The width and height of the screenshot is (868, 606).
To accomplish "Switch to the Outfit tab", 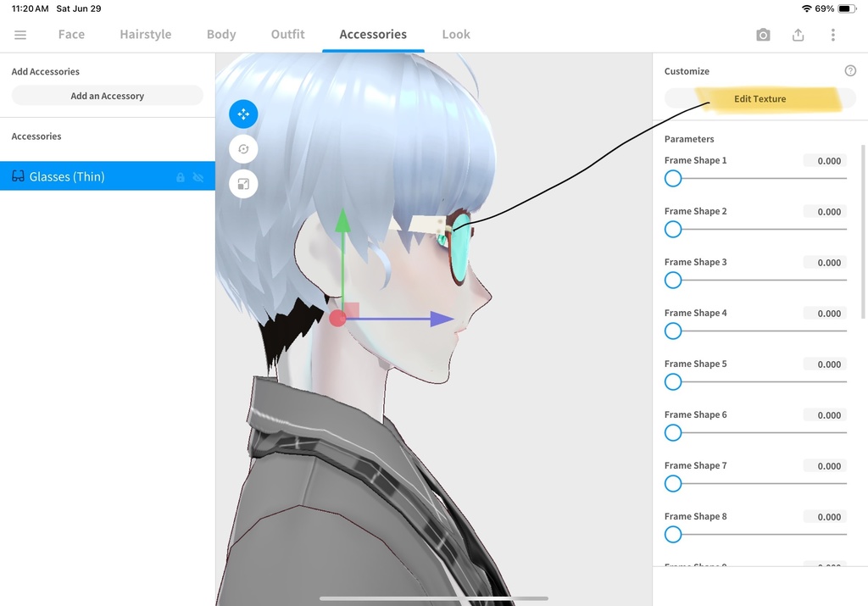I will (x=288, y=34).
